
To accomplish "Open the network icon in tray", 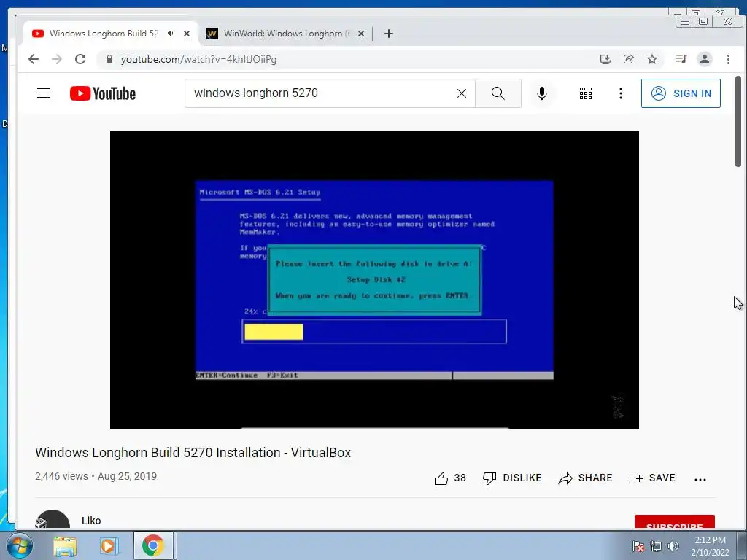I will click(x=656, y=546).
